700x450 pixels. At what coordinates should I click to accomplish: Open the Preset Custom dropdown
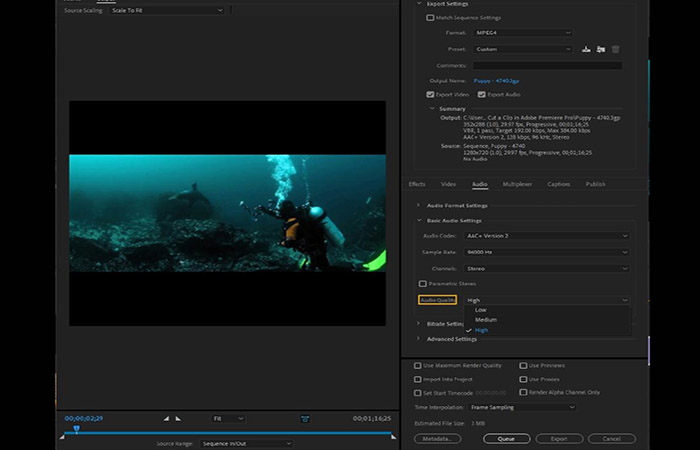click(523, 49)
